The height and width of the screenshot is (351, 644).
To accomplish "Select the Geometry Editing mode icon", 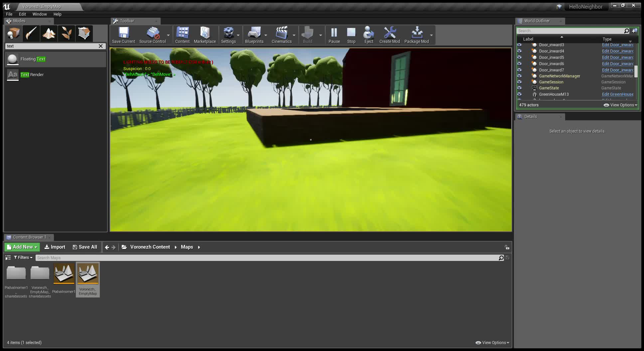I will pyautogui.click(x=84, y=33).
